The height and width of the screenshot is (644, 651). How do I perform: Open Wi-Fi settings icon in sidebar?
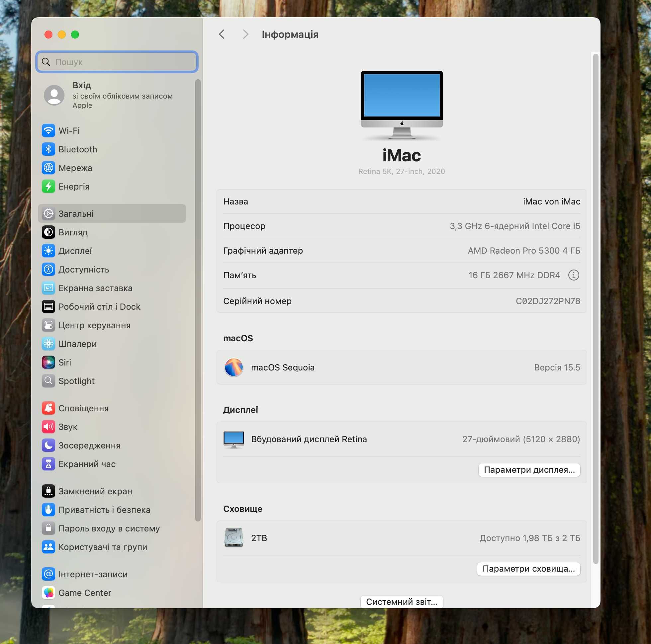click(48, 130)
